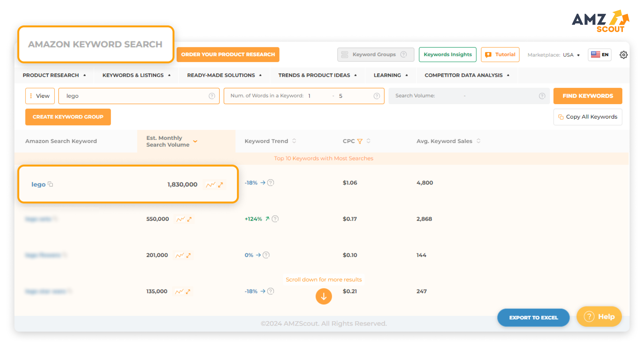Click help icon beside -18% lego trend

tap(271, 183)
